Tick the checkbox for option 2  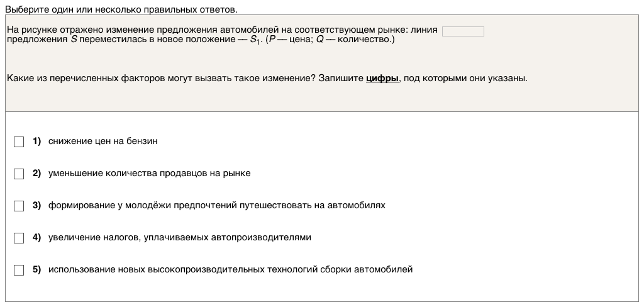[19, 174]
